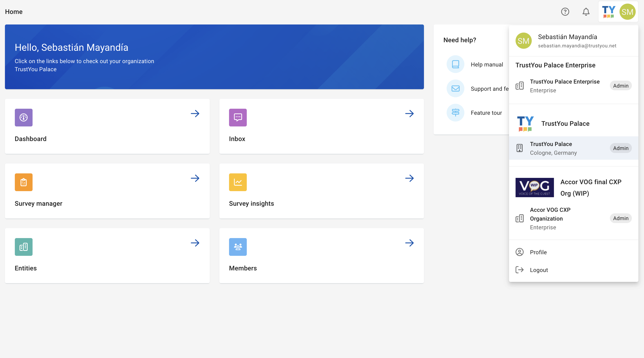Open Survey manager via its arrow
This screenshot has width=644, height=358.
(x=195, y=178)
